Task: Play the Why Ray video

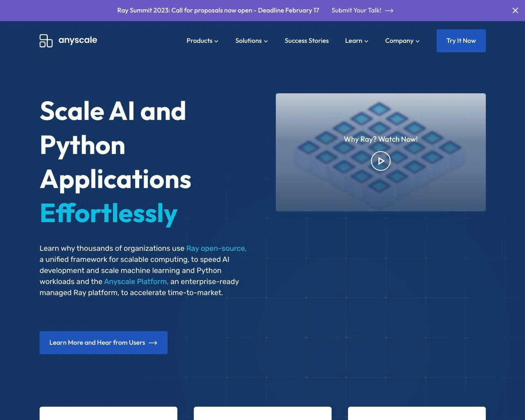Action: click(381, 161)
